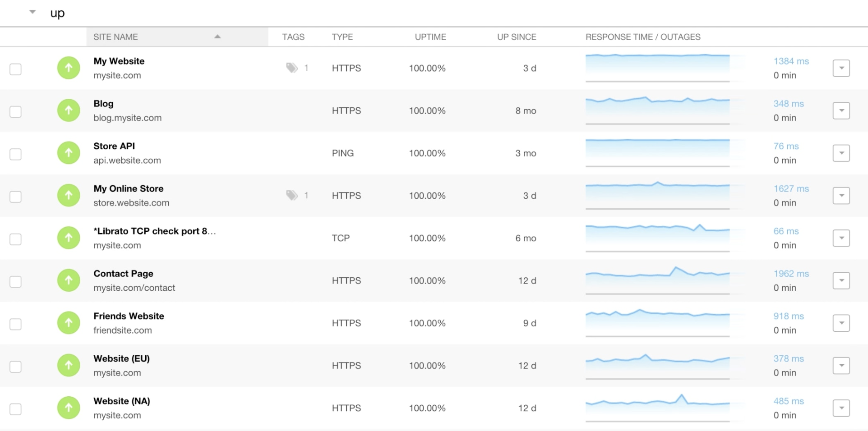
Task: Click the up status icon for Website (EU)
Action: click(69, 365)
